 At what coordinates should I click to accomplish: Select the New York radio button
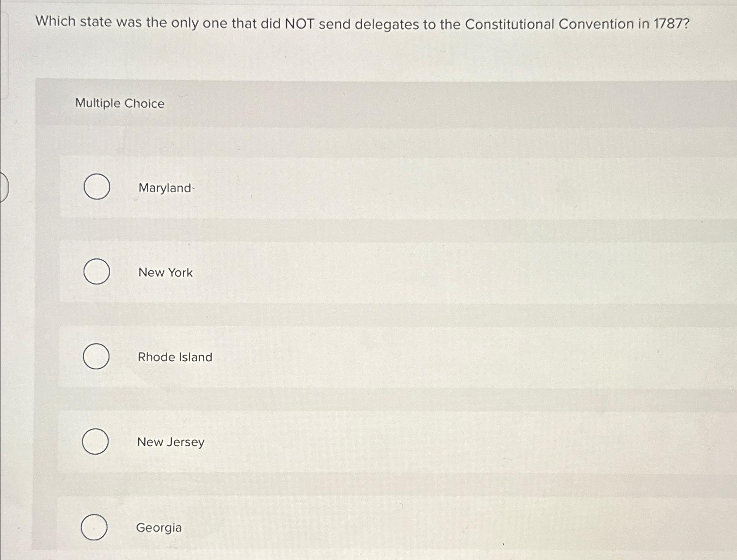coord(96,271)
